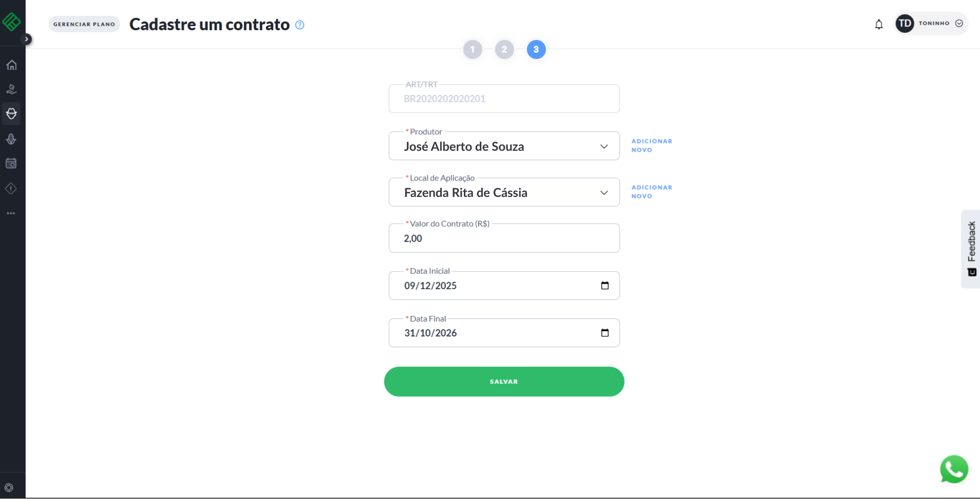Expand the sidebar with the arrow toggle

click(27, 39)
